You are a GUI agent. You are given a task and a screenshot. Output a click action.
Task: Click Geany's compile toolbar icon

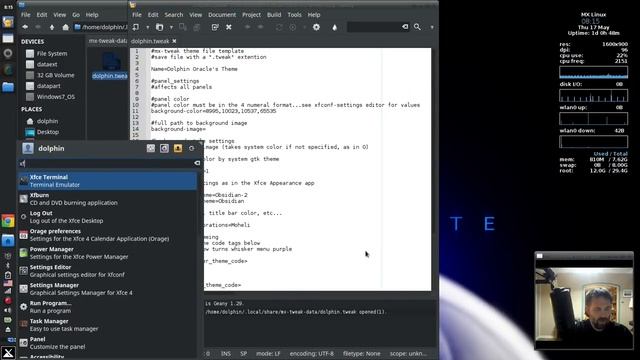[279, 27]
